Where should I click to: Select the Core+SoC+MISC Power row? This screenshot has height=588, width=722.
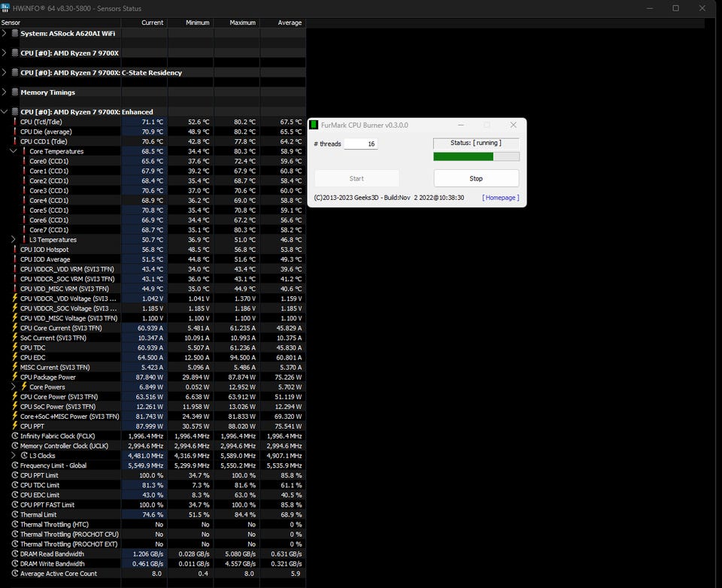(x=153, y=417)
